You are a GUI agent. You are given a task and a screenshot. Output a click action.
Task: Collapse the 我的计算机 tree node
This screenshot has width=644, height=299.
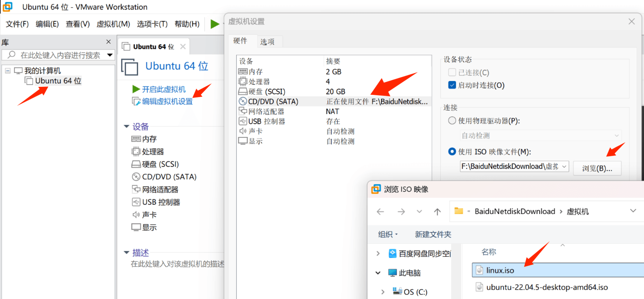click(8, 71)
